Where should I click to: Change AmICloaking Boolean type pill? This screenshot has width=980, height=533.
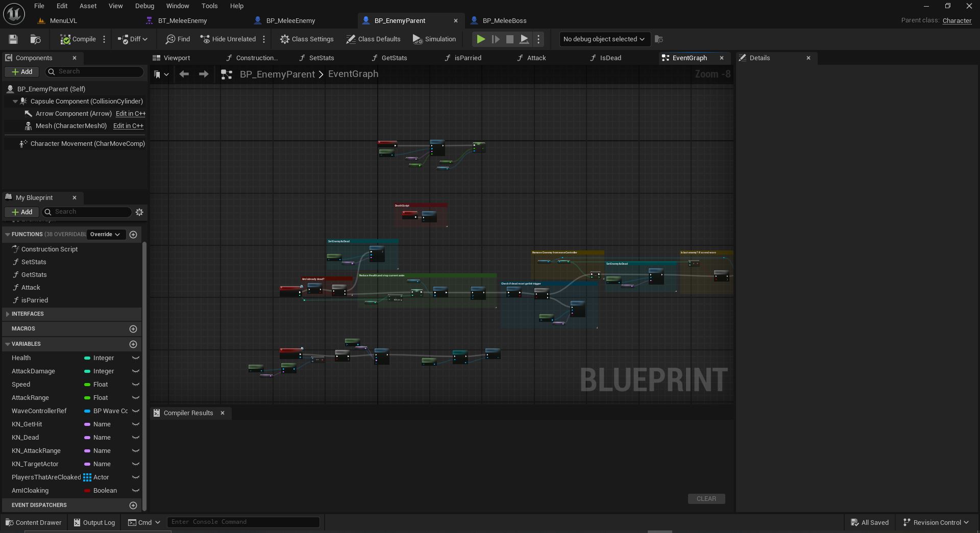click(87, 491)
